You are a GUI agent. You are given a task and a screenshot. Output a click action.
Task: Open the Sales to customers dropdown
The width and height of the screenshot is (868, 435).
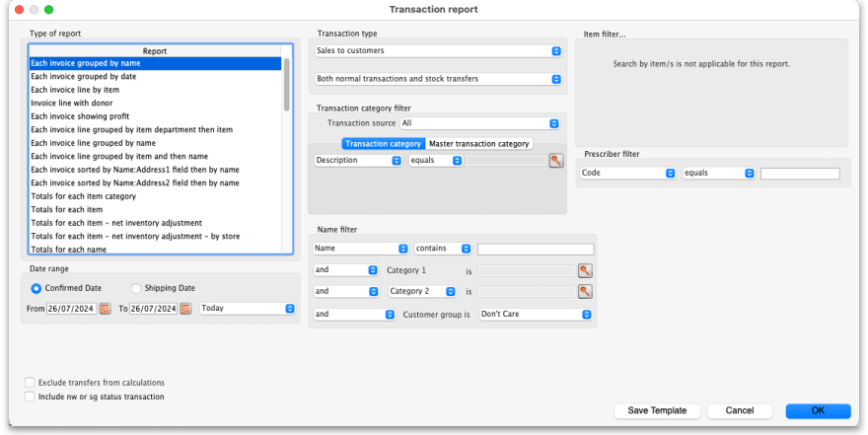tap(438, 50)
